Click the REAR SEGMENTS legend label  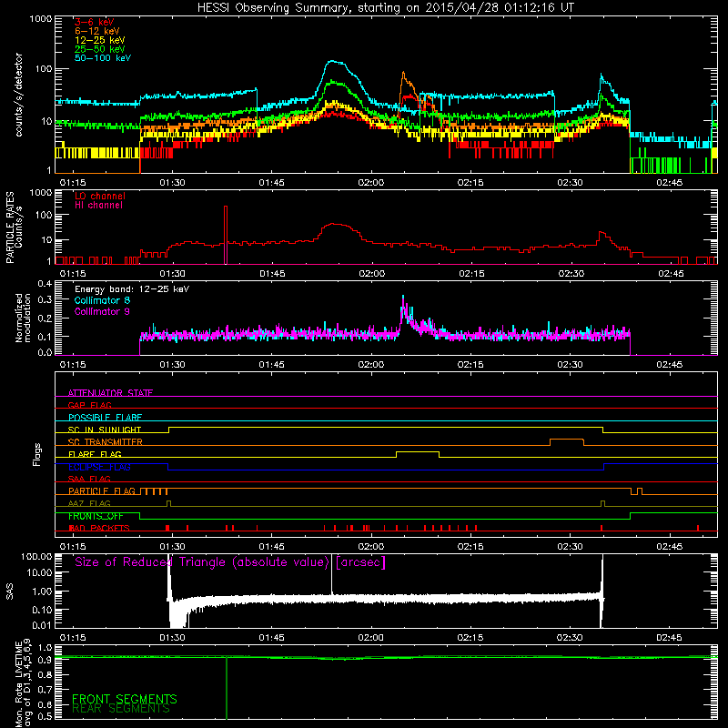point(121,709)
